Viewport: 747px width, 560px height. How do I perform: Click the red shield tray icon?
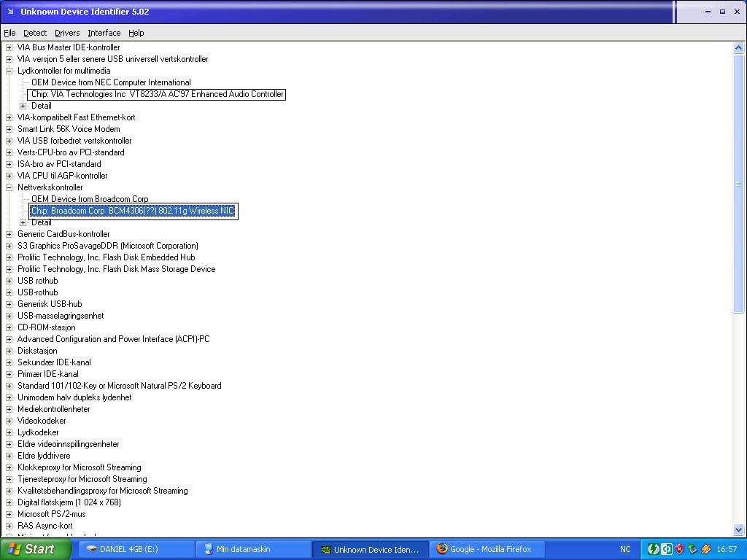tap(679, 550)
